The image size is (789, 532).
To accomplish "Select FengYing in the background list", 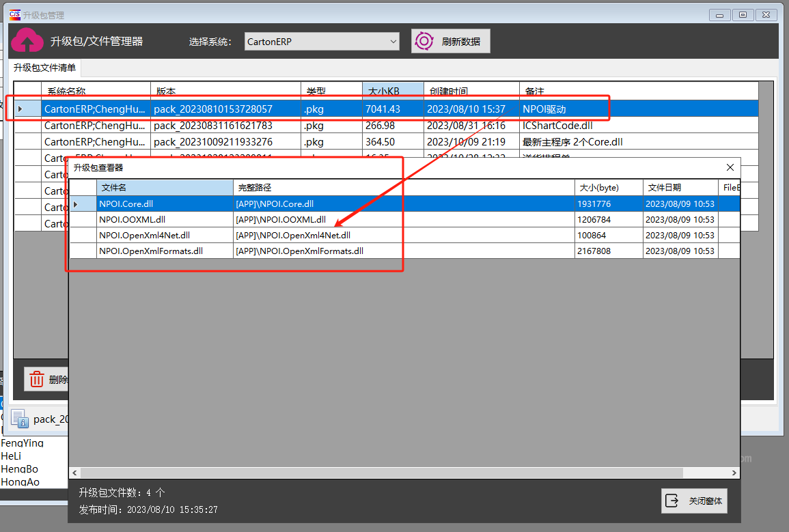I will 22,443.
